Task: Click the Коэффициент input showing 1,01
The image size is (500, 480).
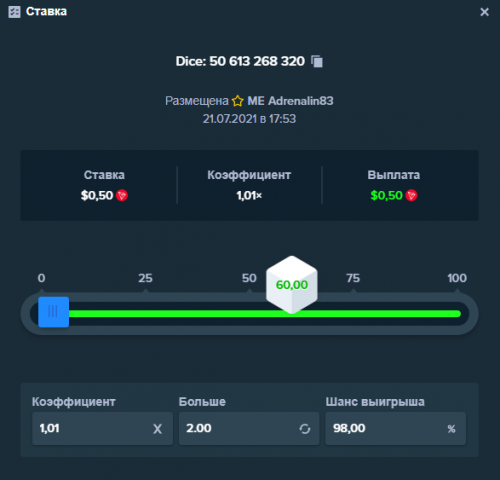Action: (102, 429)
